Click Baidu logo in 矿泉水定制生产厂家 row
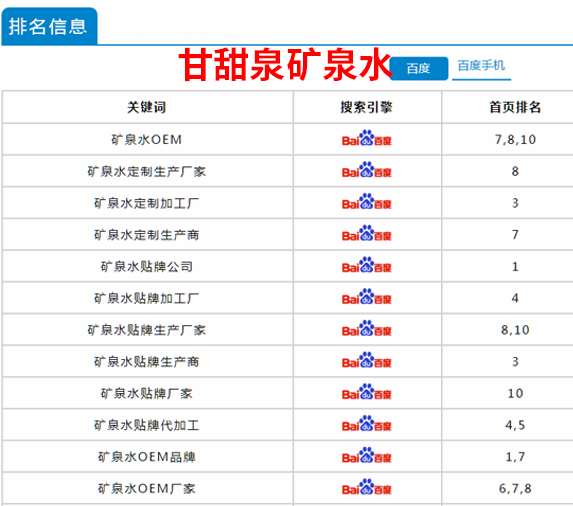 pyautogui.click(x=367, y=170)
